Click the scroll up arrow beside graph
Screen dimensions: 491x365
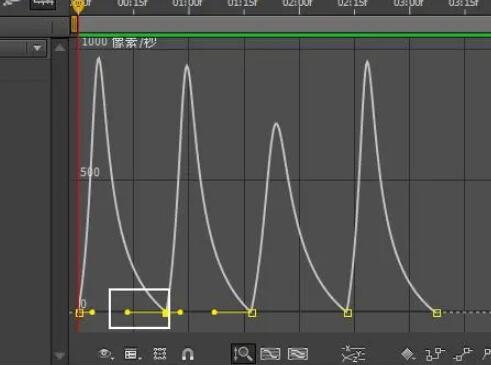60,48
